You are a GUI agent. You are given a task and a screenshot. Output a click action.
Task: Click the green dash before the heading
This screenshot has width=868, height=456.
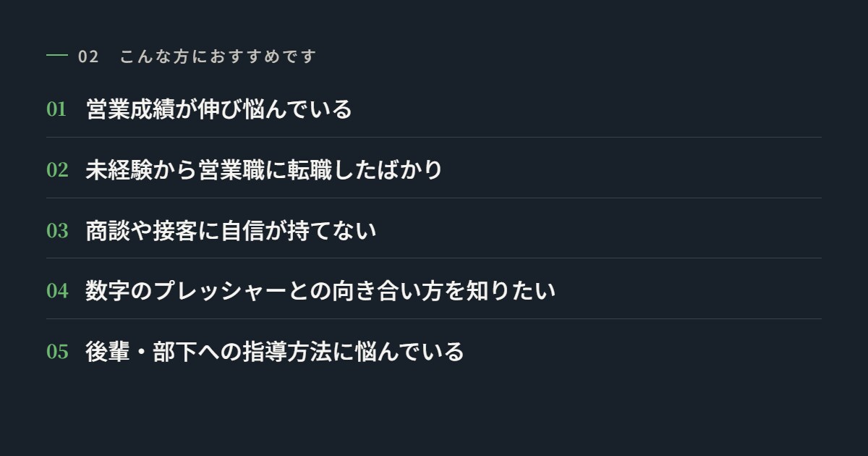(57, 56)
